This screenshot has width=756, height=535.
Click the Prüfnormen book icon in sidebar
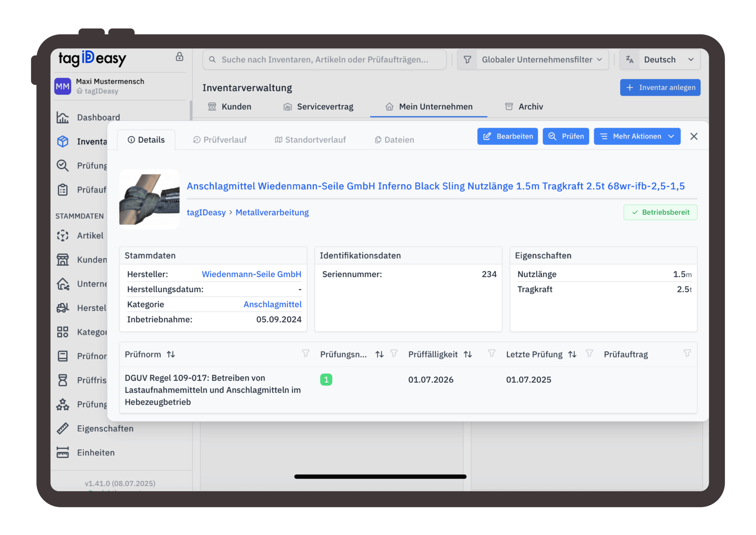[63, 356]
